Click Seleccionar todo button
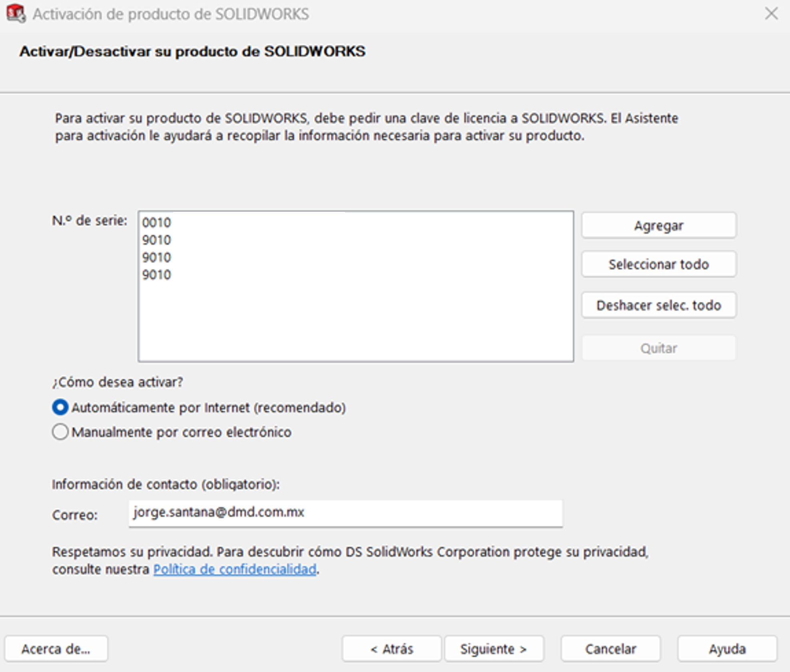This screenshot has width=790, height=672. tap(658, 264)
